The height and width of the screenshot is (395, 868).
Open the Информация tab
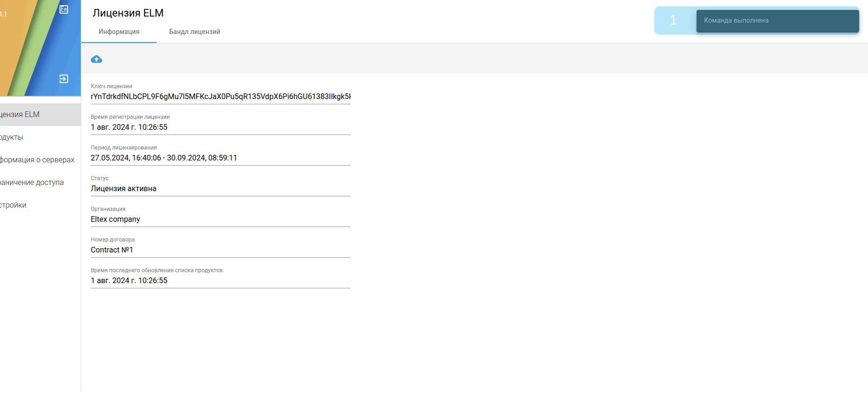[x=119, y=32]
